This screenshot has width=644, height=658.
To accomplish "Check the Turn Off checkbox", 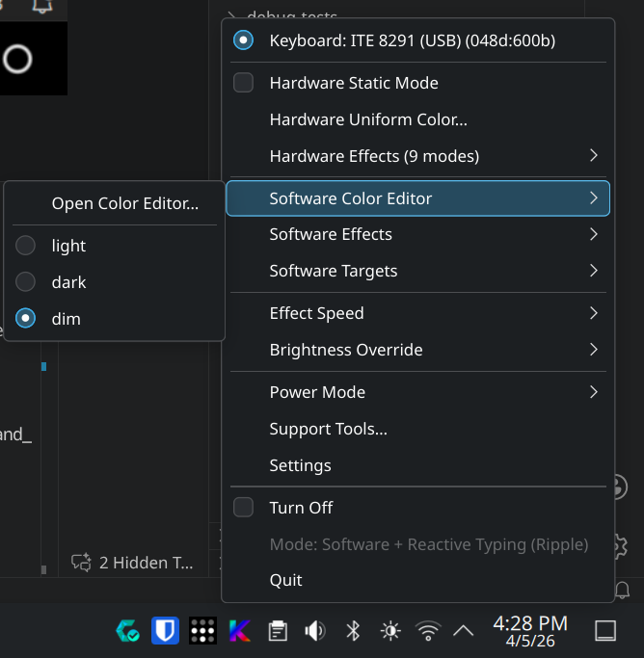I will 243,508.
